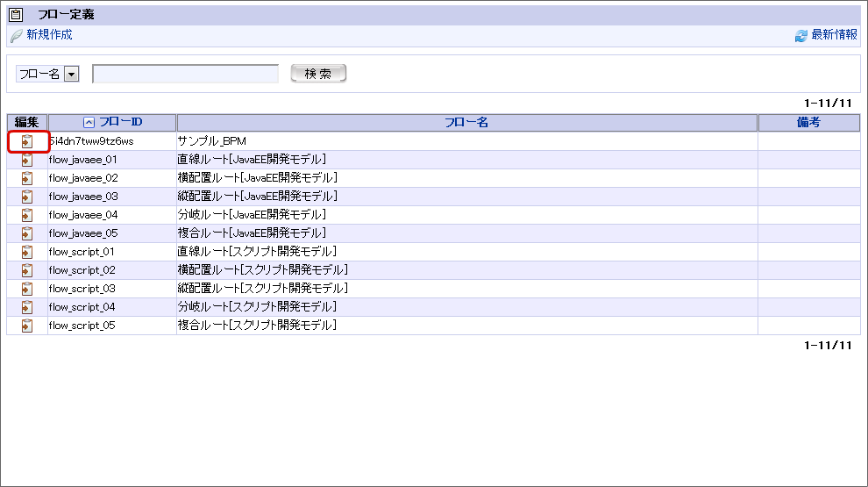This screenshot has height=487, width=868.
Task: Click 縦配置ルート[スクリプト開発モデル] flow name
Action: click(x=263, y=288)
